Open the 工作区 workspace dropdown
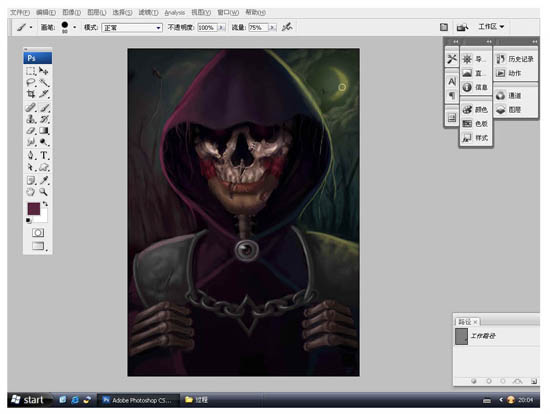The height and width of the screenshot is (414, 550). [491, 27]
